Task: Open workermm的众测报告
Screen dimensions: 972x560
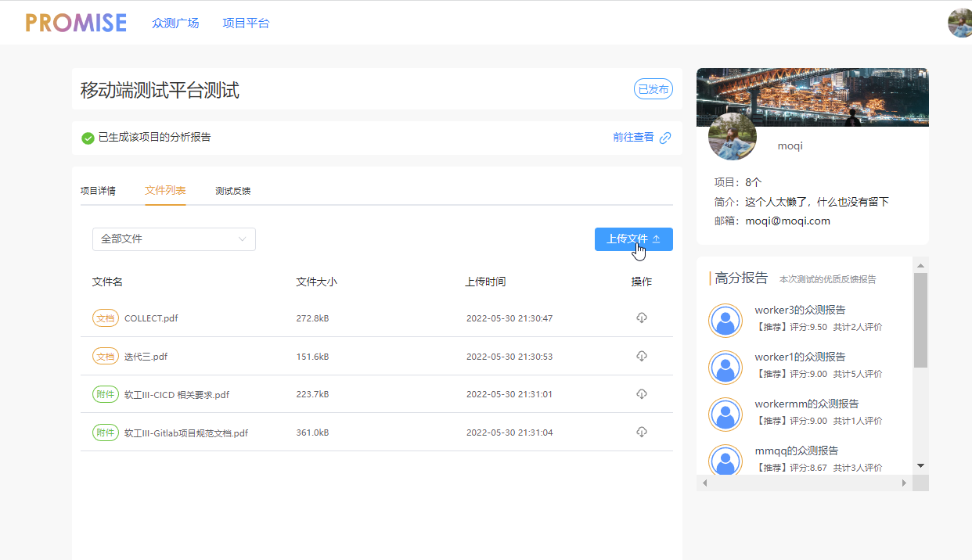Action: (807, 404)
